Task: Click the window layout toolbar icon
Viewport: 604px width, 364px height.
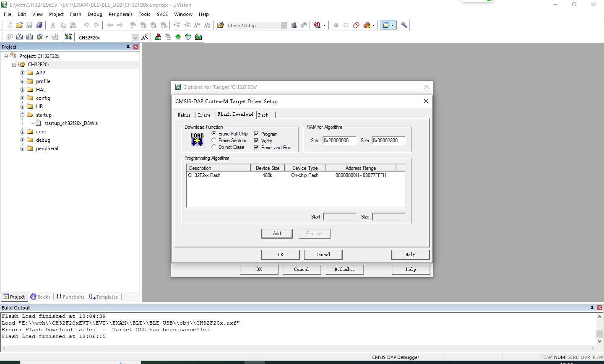Action: [x=385, y=25]
